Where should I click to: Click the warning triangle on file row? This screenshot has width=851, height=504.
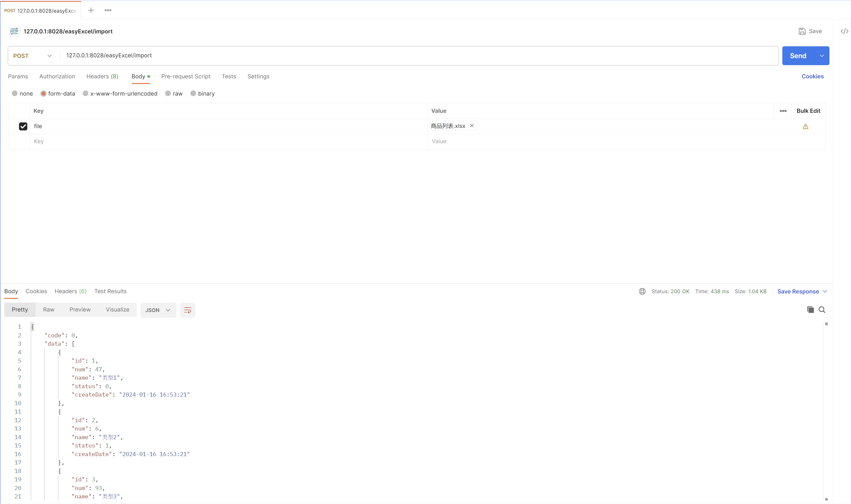[x=805, y=127]
